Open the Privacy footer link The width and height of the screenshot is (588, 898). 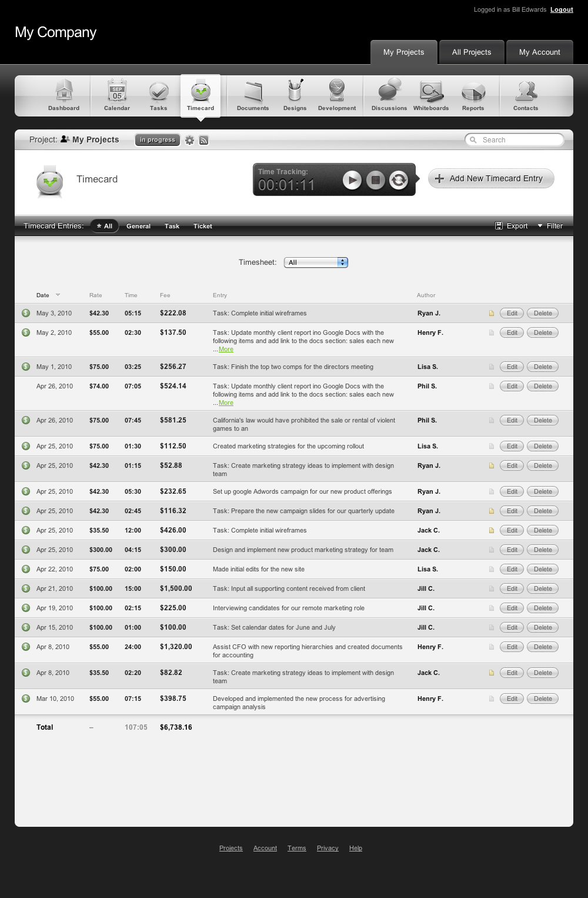click(x=328, y=848)
